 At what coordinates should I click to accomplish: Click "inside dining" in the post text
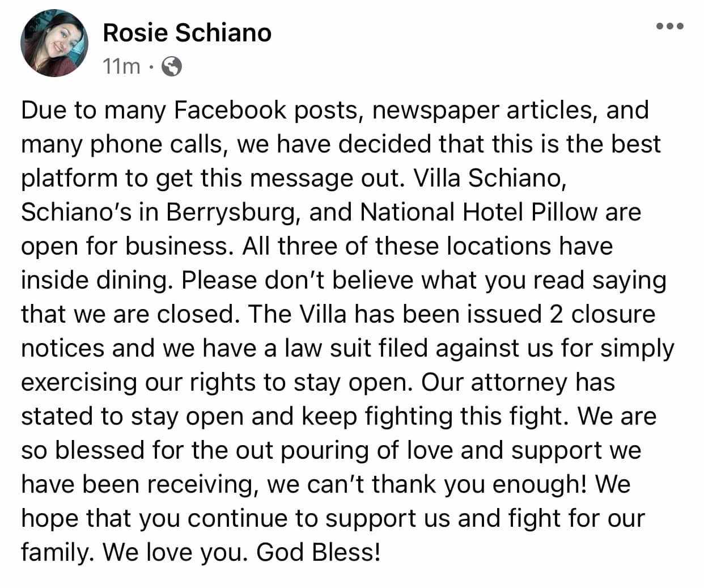coord(95,280)
